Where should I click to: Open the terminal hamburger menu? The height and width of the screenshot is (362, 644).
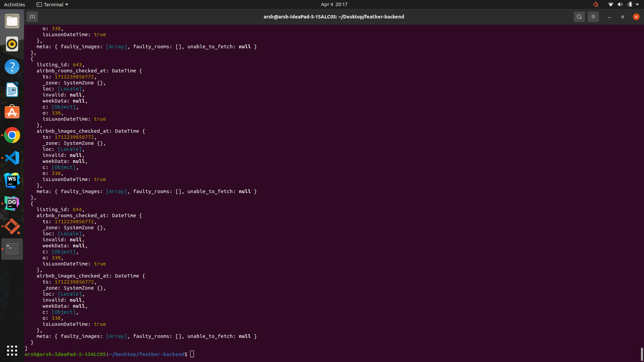tap(593, 17)
